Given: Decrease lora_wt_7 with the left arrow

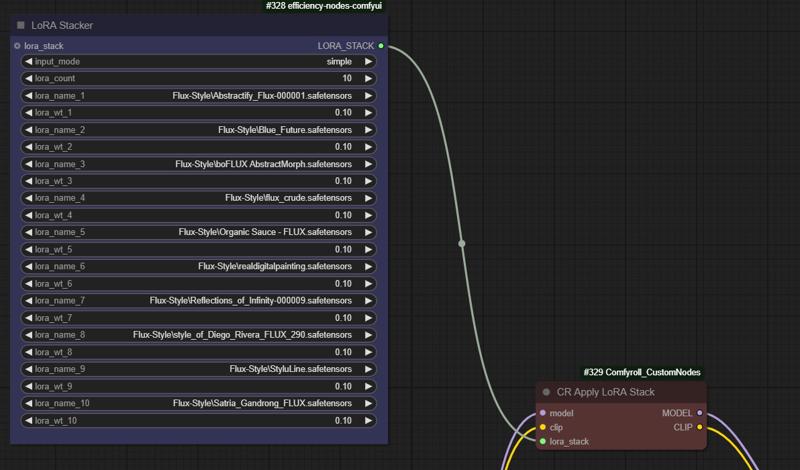Looking at the screenshot, I should pyautogui.click(x=29, y=318).
